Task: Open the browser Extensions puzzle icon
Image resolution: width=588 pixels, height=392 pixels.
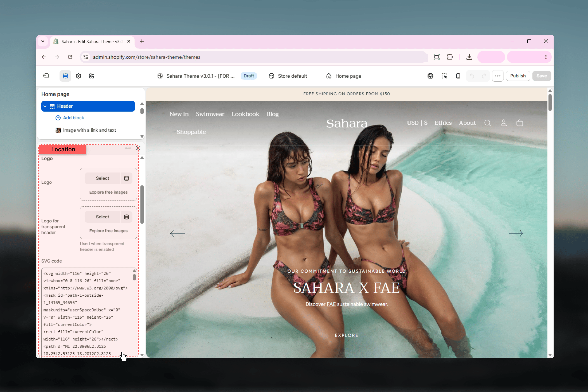Action: [x=450, y=57]
